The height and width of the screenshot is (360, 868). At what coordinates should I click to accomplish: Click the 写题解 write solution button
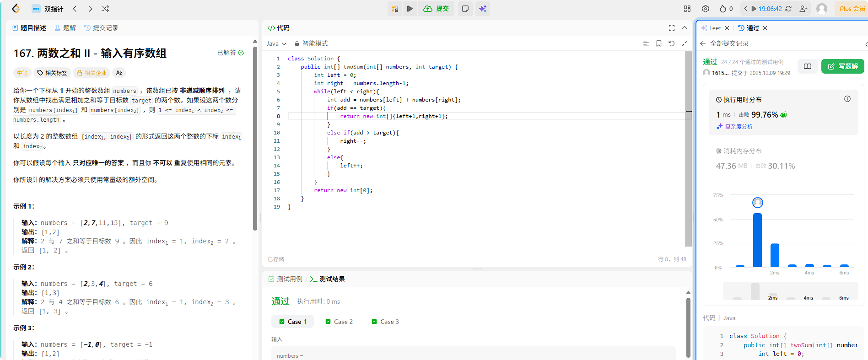tap(843, 66)
